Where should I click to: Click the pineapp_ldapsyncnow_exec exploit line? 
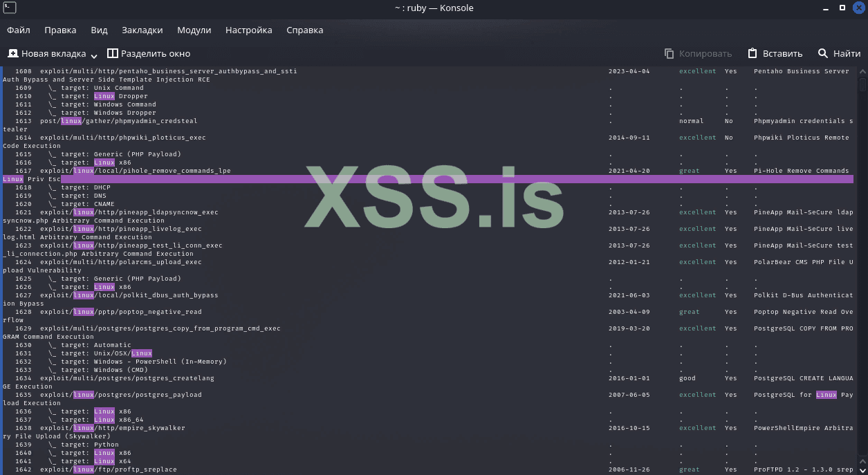129,212
